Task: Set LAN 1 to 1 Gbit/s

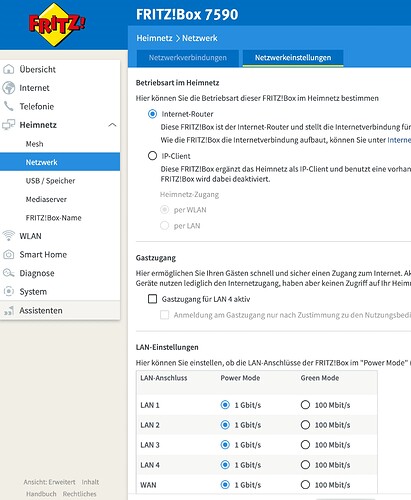Action: click(x=225, y=405)
